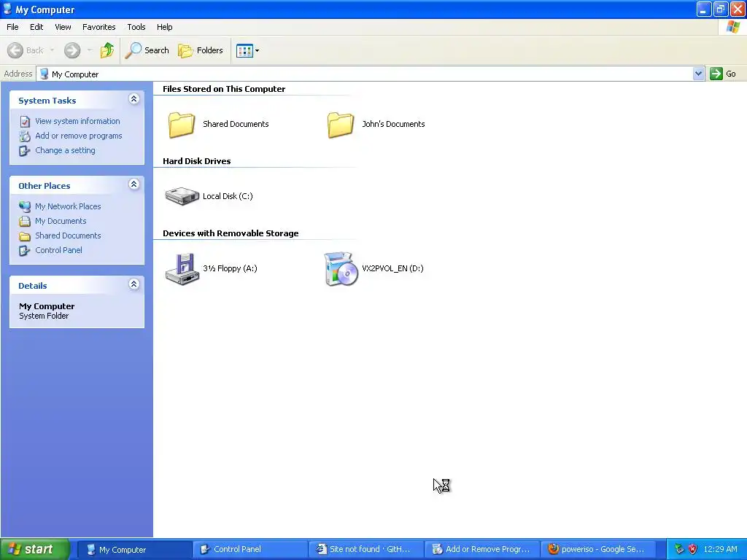This screenshot has height=560, width=747.
Task: Click the Other Places panel title
Action: coord(44,186)
